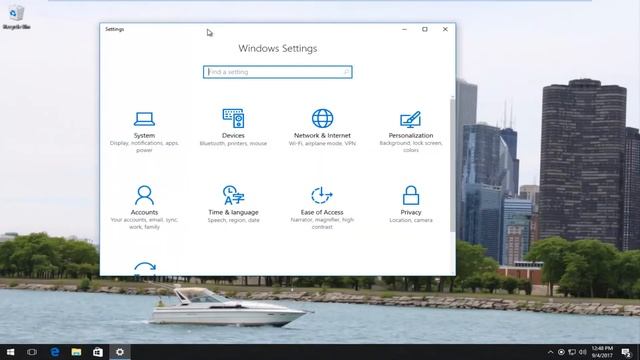Close the Settings window
This screenshot has height=360, width=640.
click(x=445, y=29)
